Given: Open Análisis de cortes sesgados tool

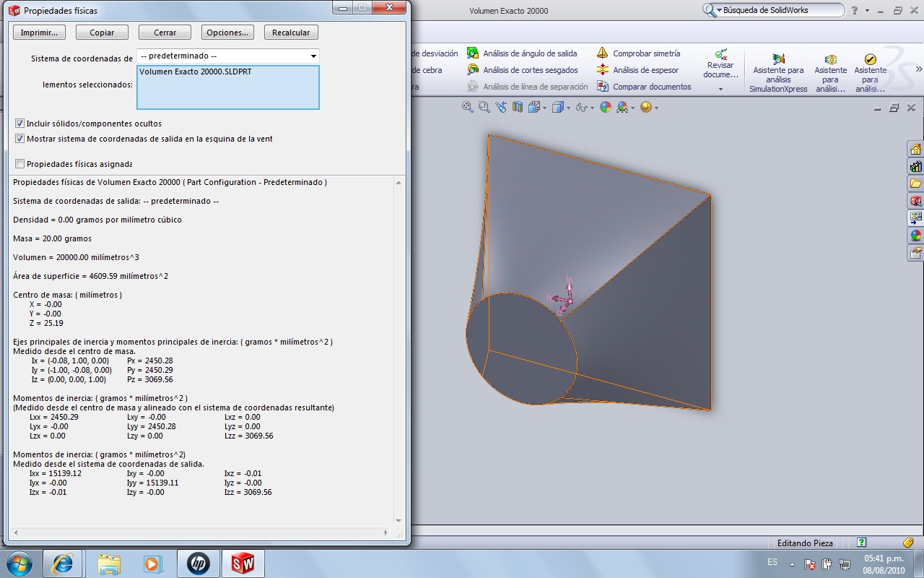Looking at the screenshot, I should point(523,70).
